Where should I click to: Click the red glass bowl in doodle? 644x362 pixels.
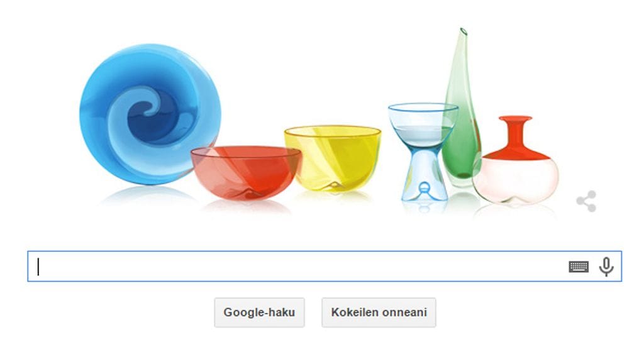coord(245,173)
